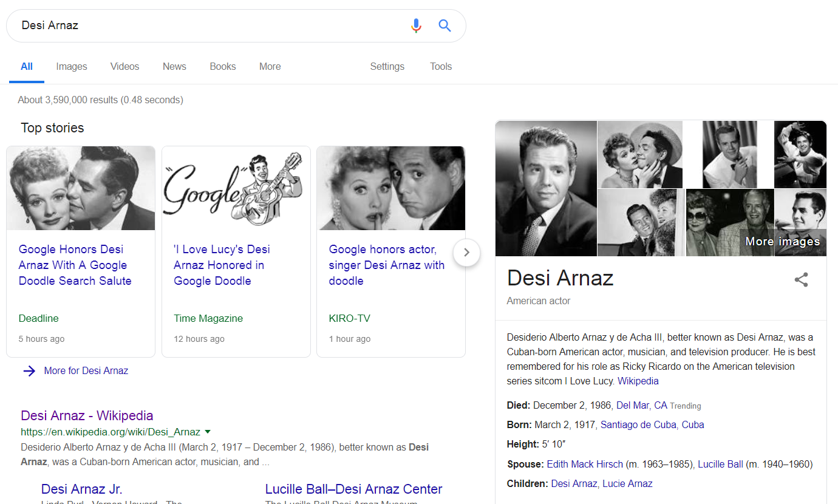Click the Wikipedia result URL en.wikipedia.org/wiki/Desi_Arnaz
The image size is (838, 504).
click(111, 432)
